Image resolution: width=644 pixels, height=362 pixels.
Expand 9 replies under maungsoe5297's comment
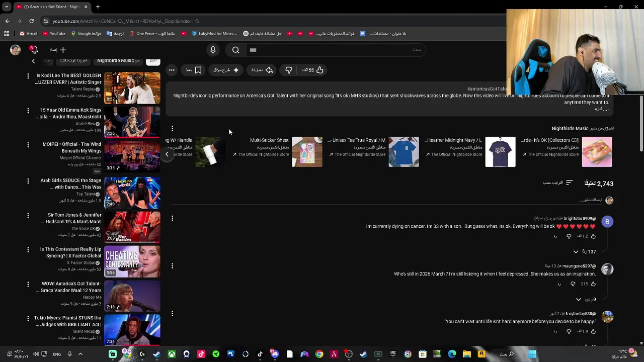[x=586, y=299]
